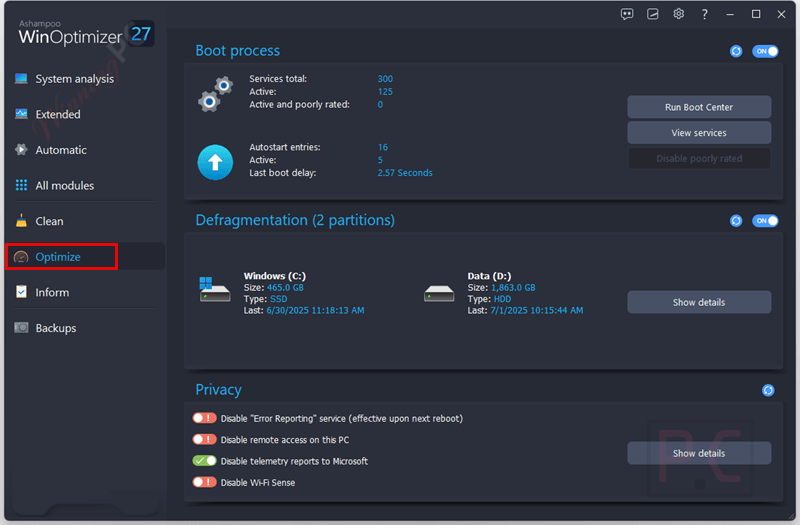This screenshot has height=525, width=800.
Task: Click the System analysis monitor icon
Action: [21, 79]
